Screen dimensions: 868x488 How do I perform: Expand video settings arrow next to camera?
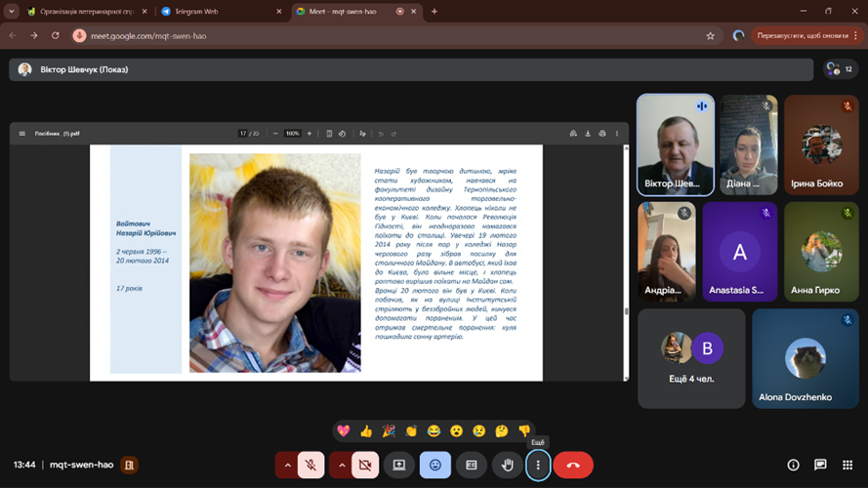(x=341, y=466)
